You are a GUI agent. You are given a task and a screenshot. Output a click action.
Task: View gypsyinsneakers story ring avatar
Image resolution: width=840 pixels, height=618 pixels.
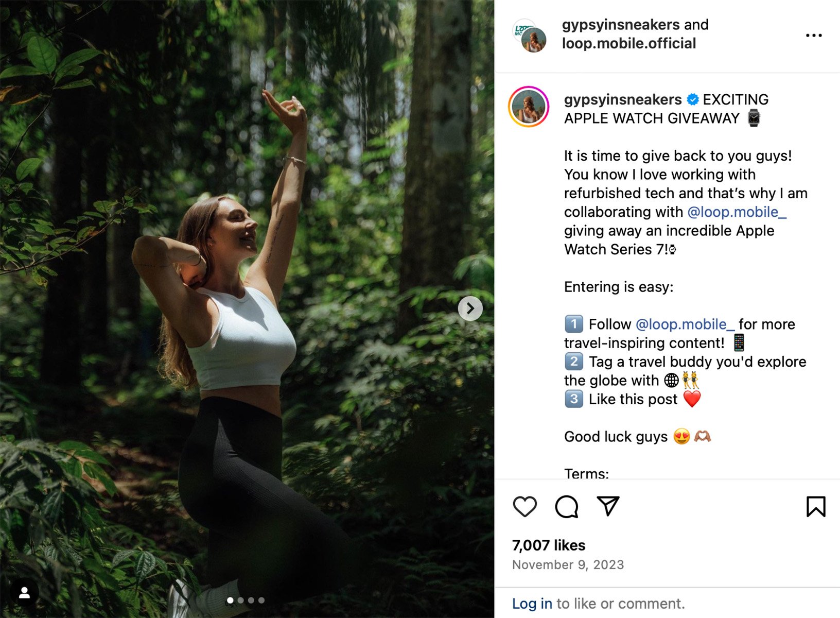click(529, 107)
